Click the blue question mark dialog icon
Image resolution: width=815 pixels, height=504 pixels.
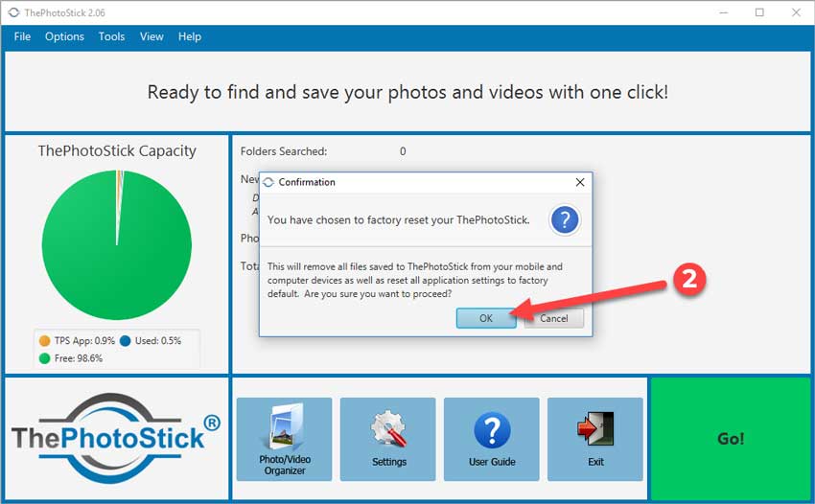[x=565, y=219]
